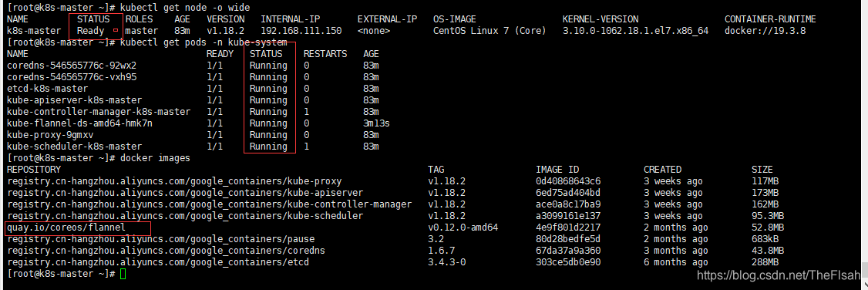The image size is (868, 290).
Task: Select the Ready status of k8s-master
Action: (x=90, y=31)
